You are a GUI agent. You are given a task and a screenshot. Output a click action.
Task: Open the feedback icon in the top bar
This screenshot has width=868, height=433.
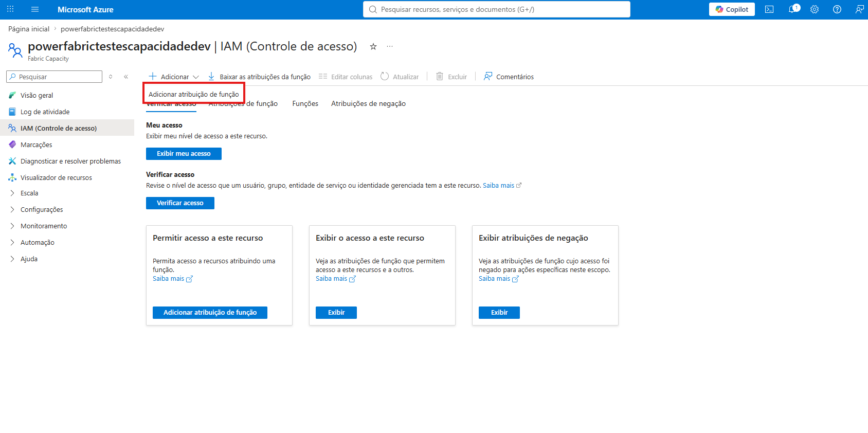coord(859,9)
